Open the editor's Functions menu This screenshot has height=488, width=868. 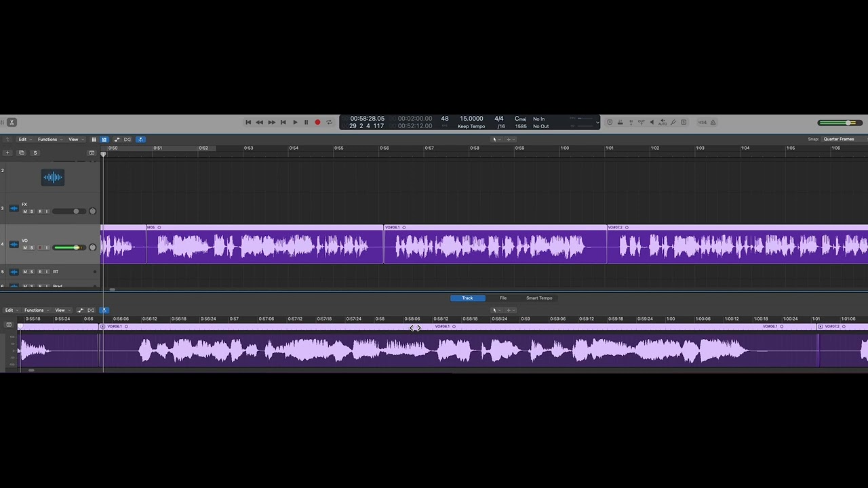pyautogui.click(x=37, y=310)
